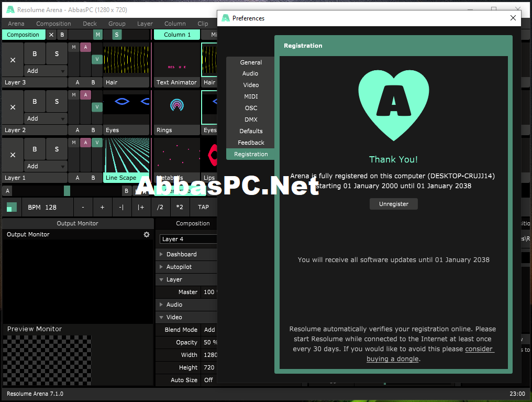Screen dimensions: 532x402
Task: Edit the Layer 4 name field
Action: click(x=189, y=239)
